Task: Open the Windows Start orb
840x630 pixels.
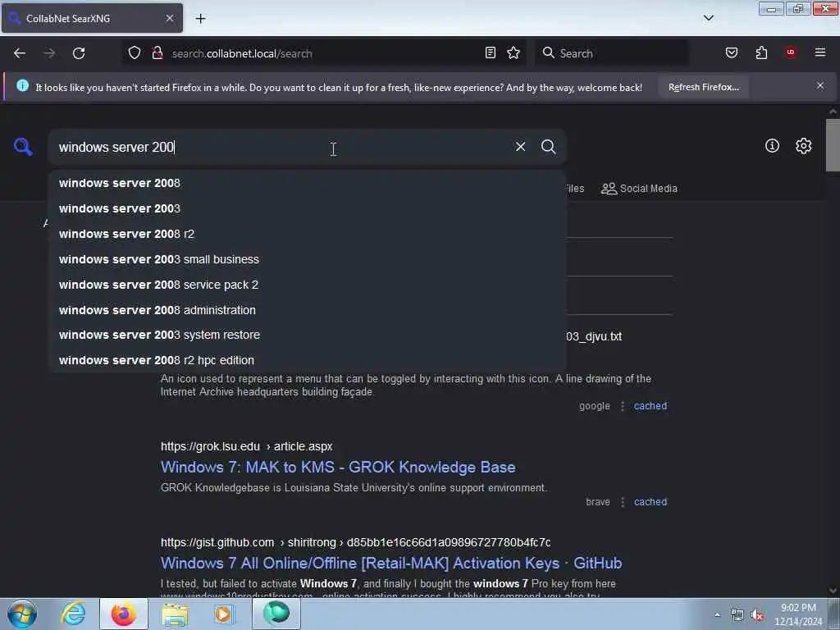Action: (x=22, y=614)
